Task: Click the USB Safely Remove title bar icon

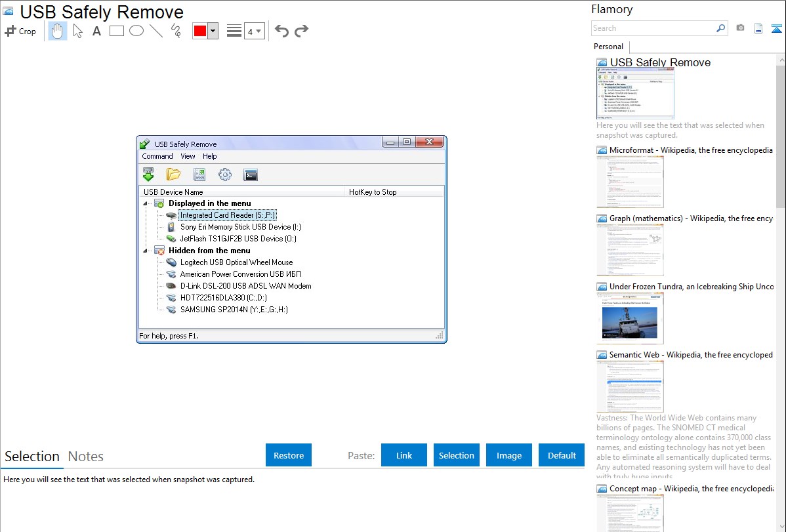Action: [x=145, y=144]
